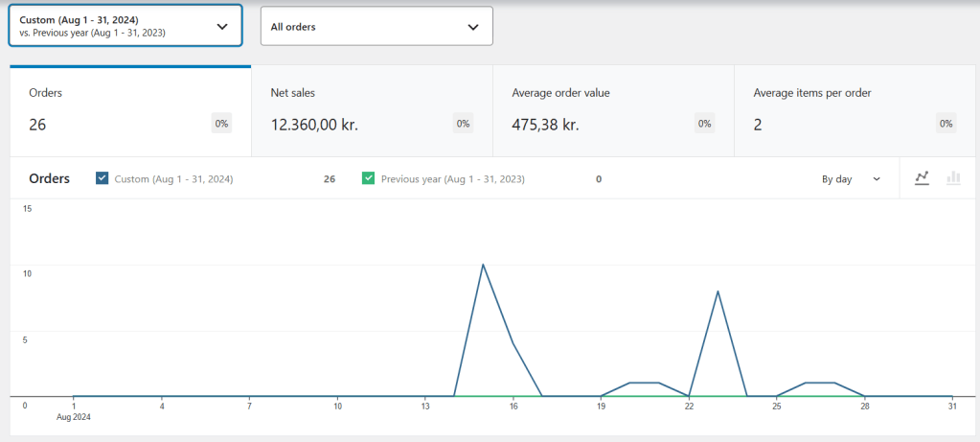This screenshot has height=442, width=980.
Task: Click the small chevron next to By day
Action: [x=877, y=179]
